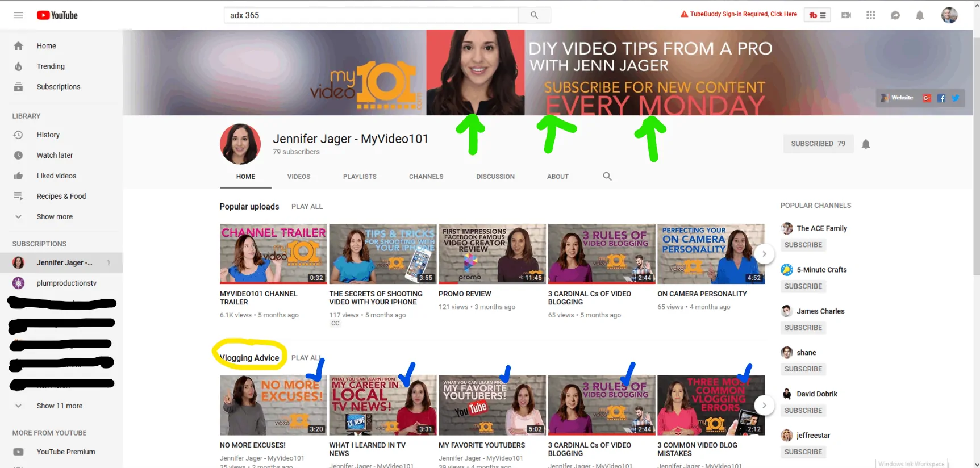
Task: Open Trending in the sidebar
Action: [x=51, y=66]
